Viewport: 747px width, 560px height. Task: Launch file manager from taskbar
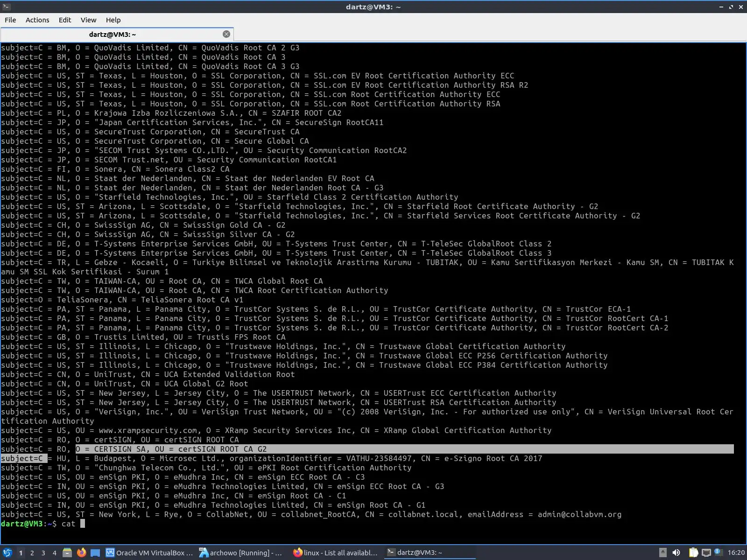(x=67, y=553)
